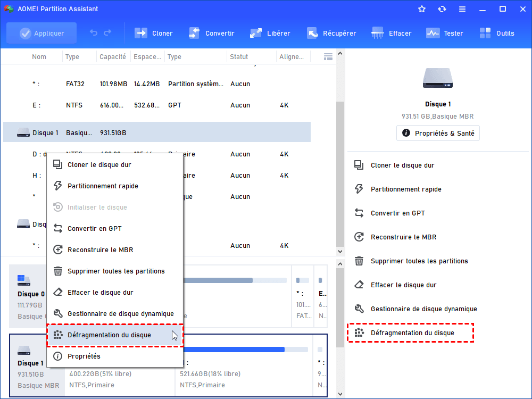532x399 pixels.
Task: Select the Disque 1 block in disk map
Action: (x=37, y=366)
